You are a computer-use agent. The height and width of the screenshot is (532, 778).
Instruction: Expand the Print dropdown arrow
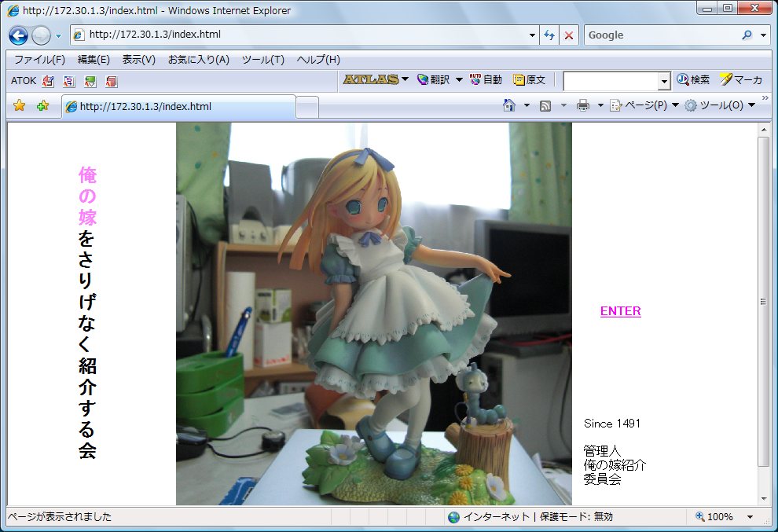600,105
